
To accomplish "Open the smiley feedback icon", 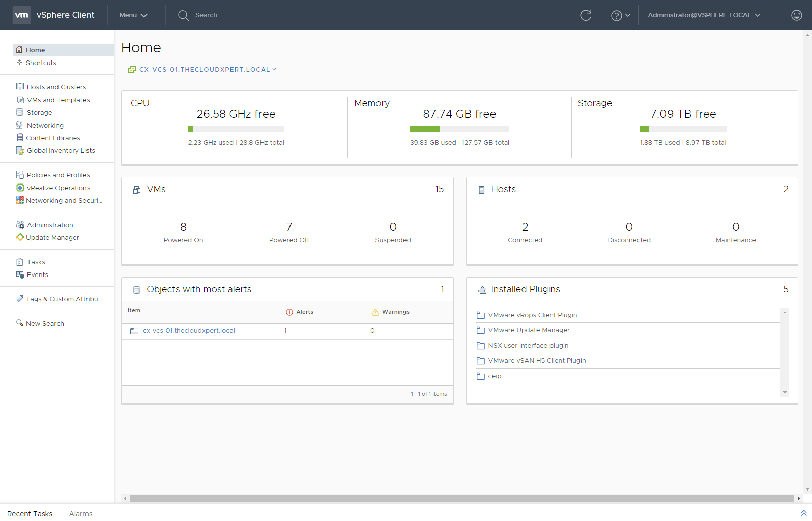I will pos(796,15).
